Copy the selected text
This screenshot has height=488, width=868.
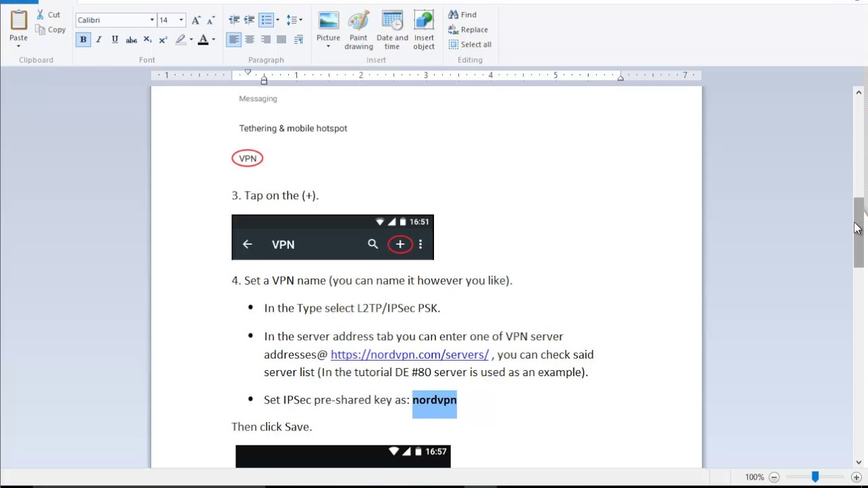[51, 30]
